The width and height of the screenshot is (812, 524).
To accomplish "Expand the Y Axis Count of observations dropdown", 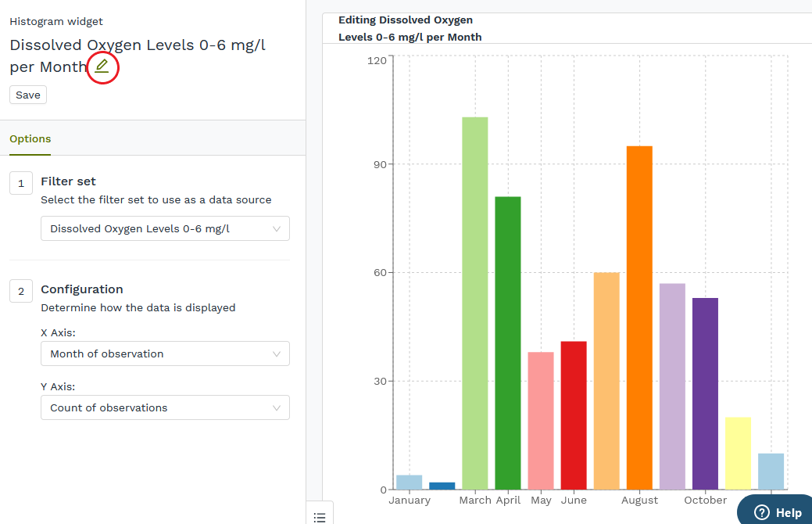I will coord(165,407).
